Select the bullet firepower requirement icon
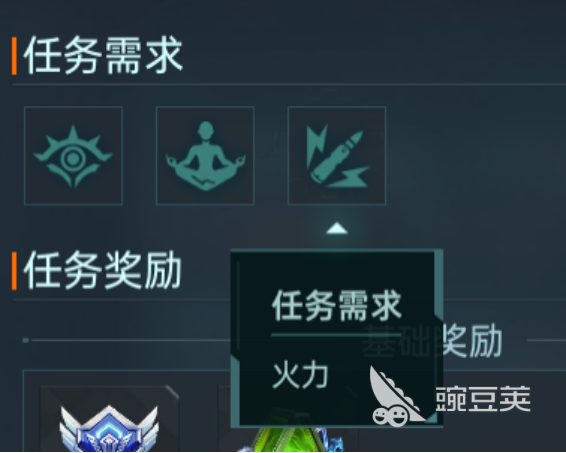 pos(337,156)
